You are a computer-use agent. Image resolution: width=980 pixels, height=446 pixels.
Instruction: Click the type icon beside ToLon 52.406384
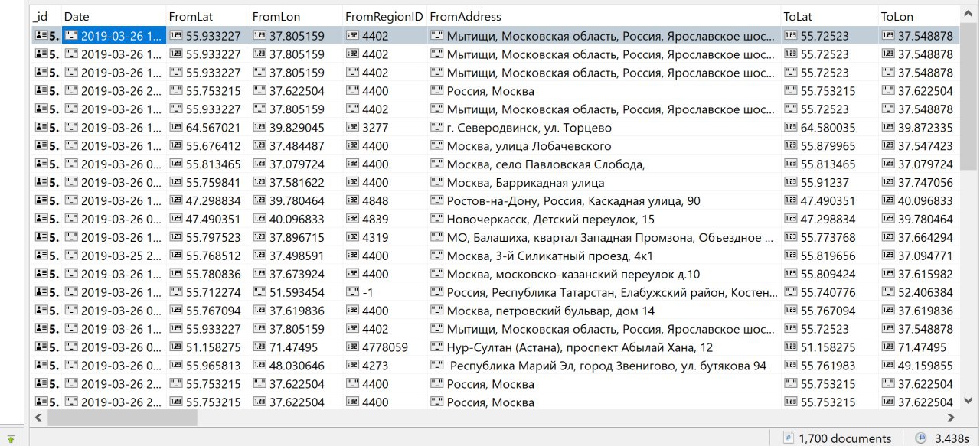click(x=889, y=293)
